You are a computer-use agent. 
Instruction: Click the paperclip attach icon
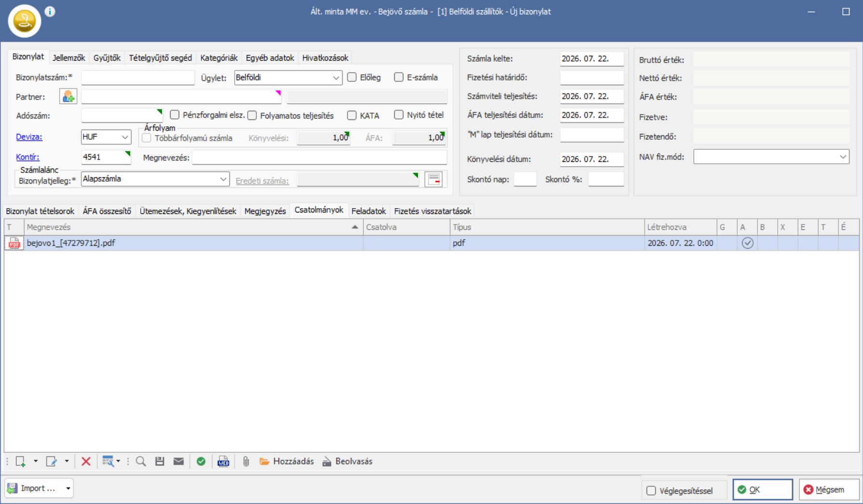(x=246, y=462)
